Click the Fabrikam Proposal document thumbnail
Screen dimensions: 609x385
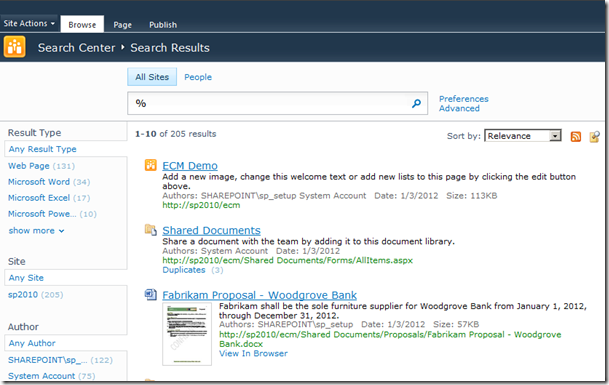pos(187,334)
